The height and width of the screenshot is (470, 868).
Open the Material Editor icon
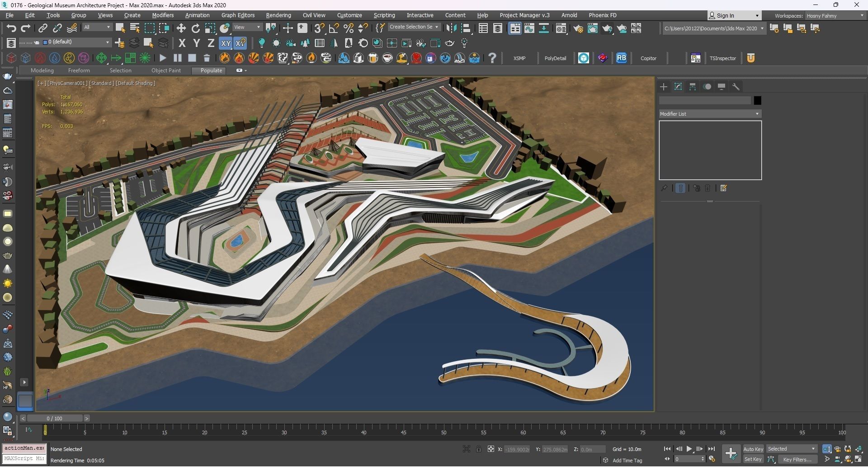561,28
